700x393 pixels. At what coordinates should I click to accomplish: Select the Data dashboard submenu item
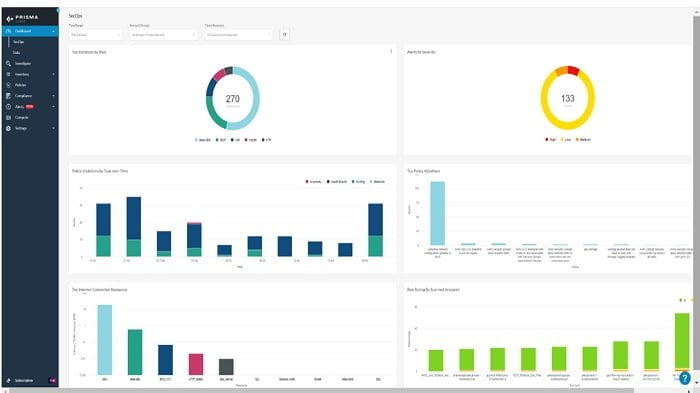click(x=17, y=53)
